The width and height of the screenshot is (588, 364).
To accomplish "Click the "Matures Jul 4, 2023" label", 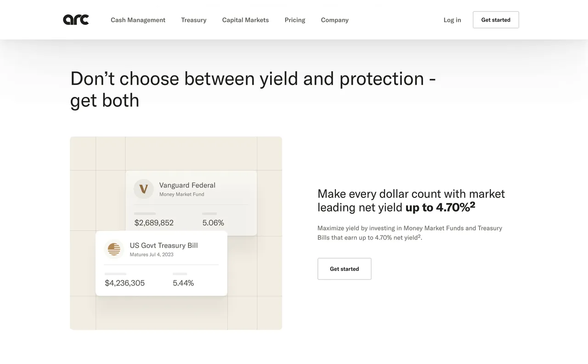I will (x=152, y=254).
